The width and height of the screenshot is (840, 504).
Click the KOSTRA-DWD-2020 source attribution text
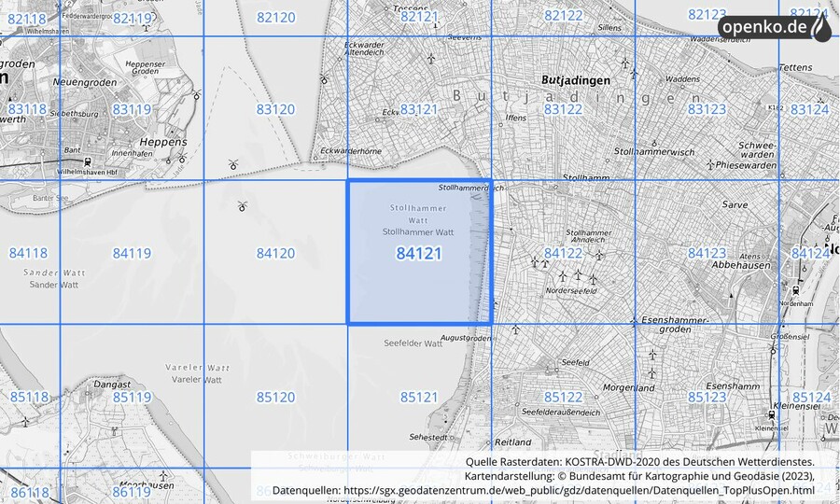[x=639, y=462]
